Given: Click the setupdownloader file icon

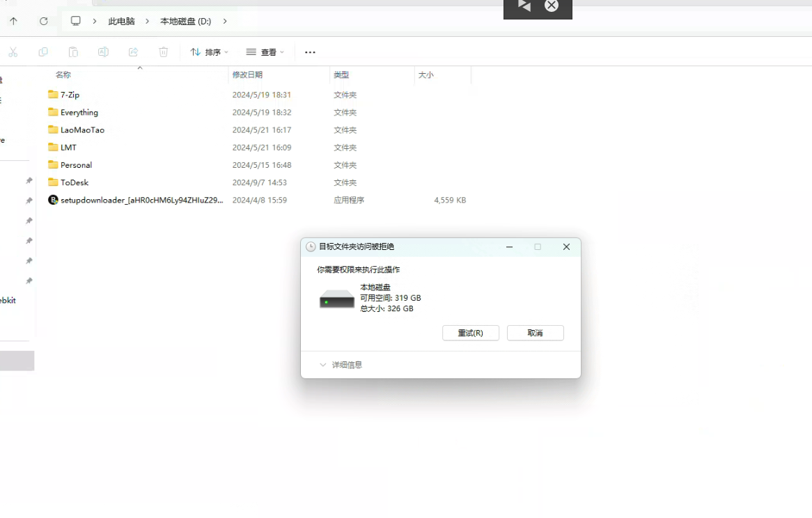Looking at the screenshot, I should [x=53, y=200].
